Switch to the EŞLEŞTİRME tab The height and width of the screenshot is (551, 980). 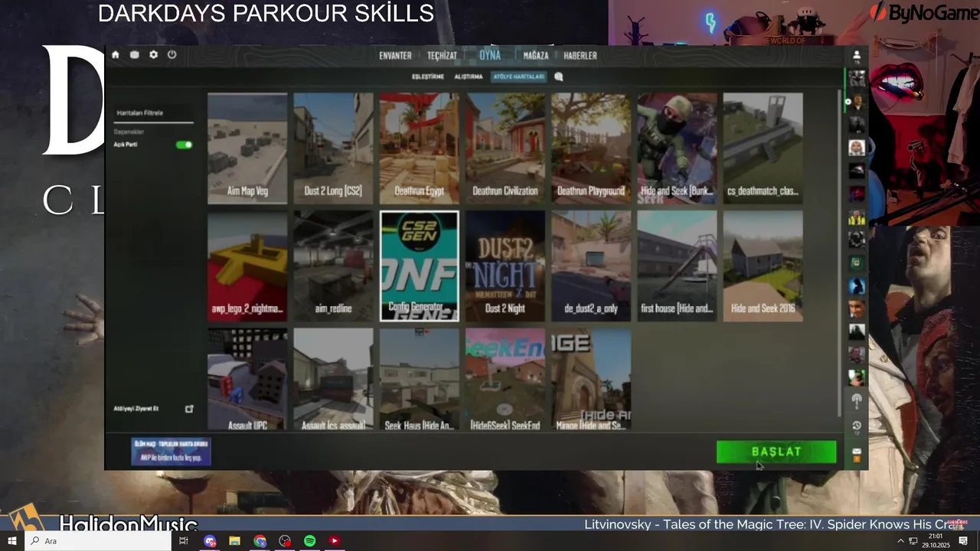coord(428,77)
